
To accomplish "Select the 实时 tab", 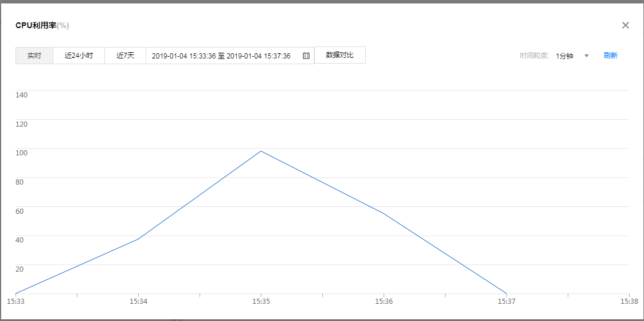I will [34, 56].
